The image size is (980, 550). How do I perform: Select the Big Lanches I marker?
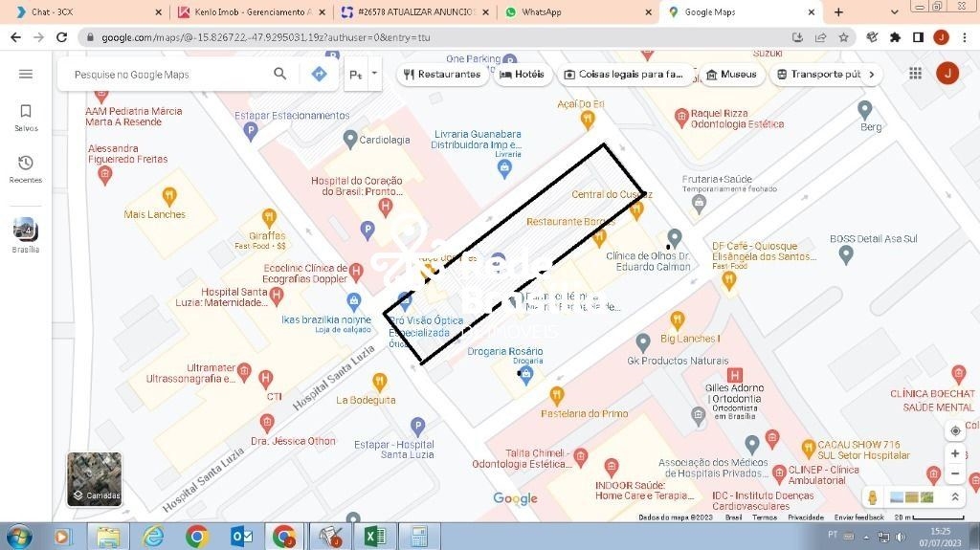click(677, 320)
